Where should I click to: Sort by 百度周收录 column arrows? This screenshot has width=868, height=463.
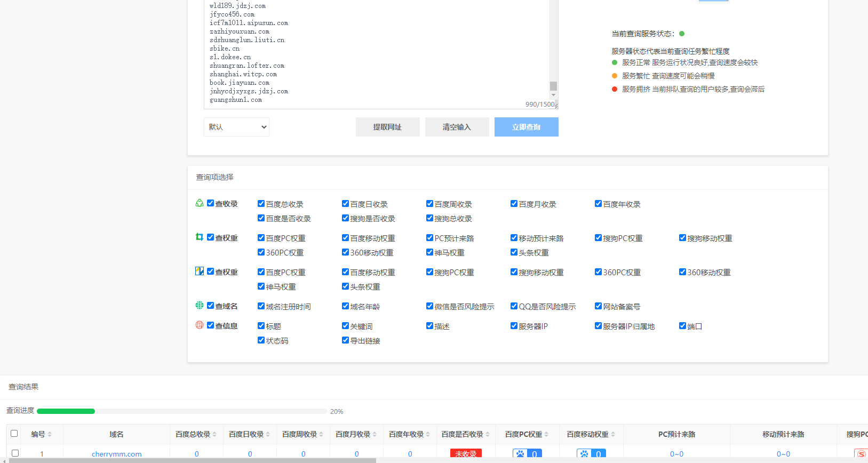tap(321, 434)
